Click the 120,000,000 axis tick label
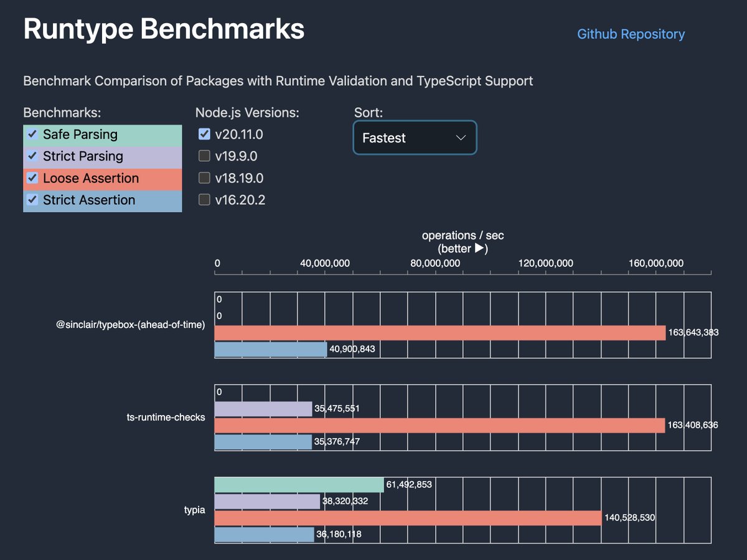747x560 pixels. [x=546, y=263]
